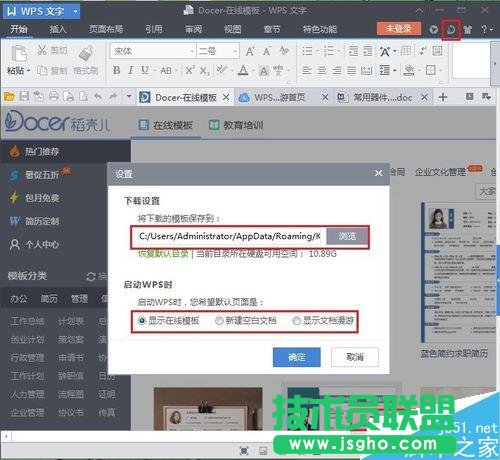This screenshot has width=500, height=460.
Task: Expand the WPS 文字 application menu arrow
Action: (75, 12)
